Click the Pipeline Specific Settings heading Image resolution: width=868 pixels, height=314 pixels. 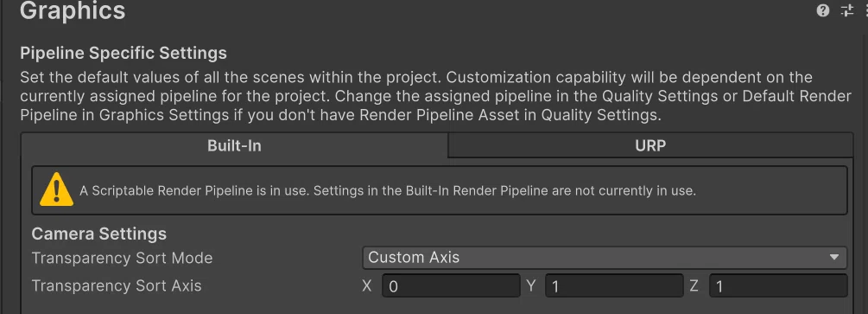click(124, 54)
